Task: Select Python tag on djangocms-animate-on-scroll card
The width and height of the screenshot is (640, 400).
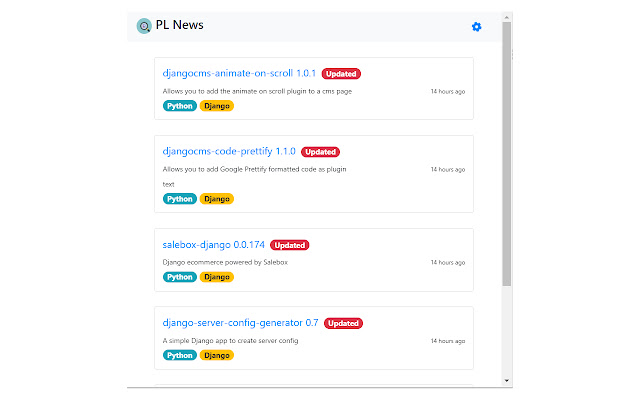Action: click(x=180, y=106)
